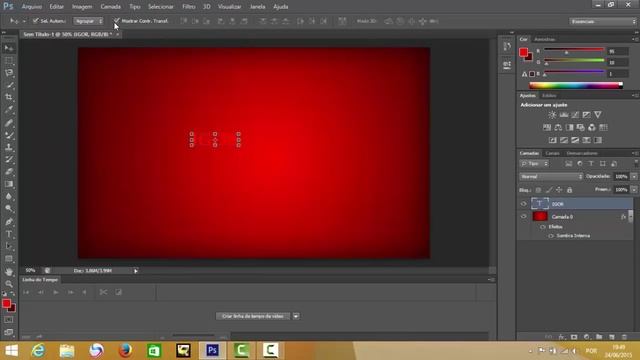Open the Arquivo menu

tap(32, 7)
